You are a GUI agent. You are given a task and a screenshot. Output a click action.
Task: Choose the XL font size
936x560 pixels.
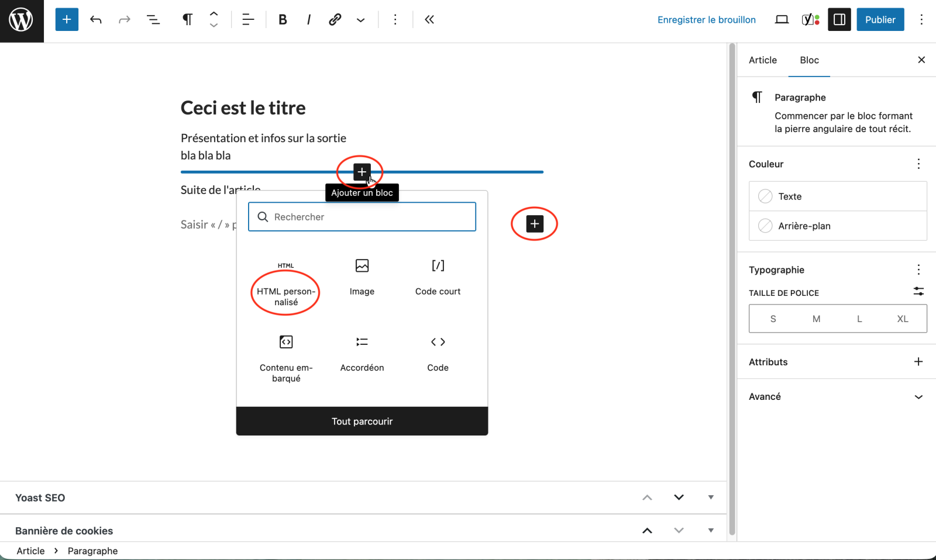[x=902, y=319]
